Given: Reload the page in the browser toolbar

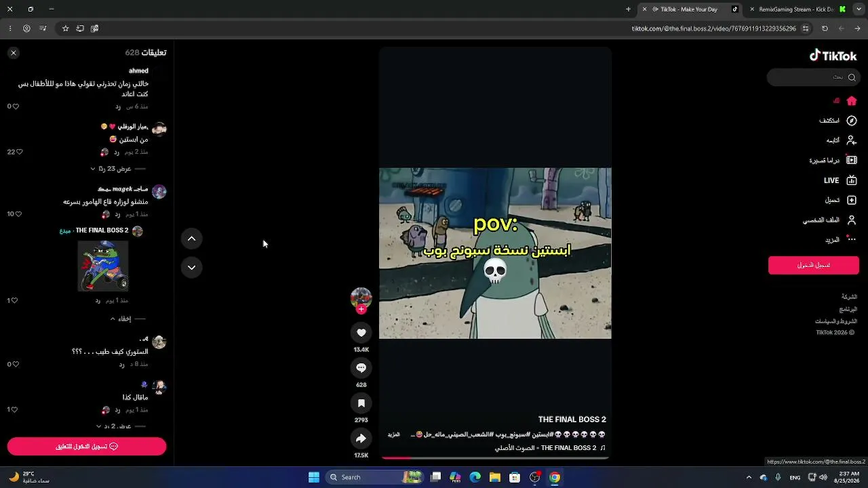Looking at the screenshot, I should (x=825, y=28).
